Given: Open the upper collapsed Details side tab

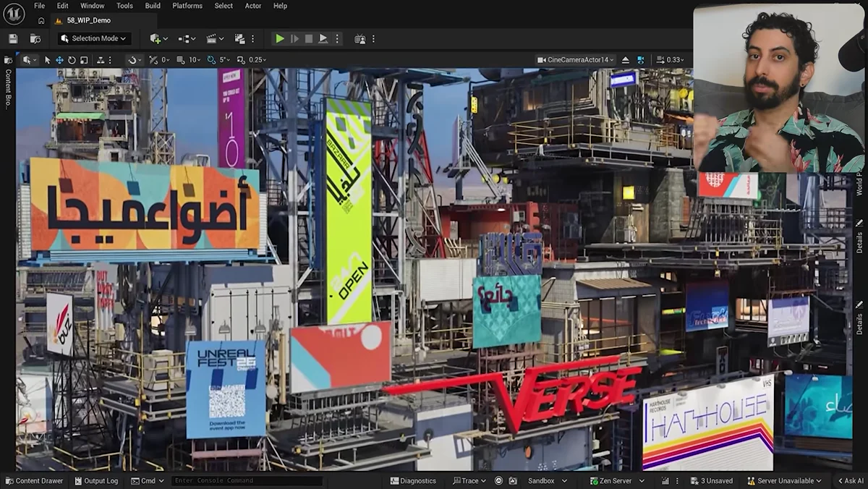Looking at the screenshot, I should point(859,237).
